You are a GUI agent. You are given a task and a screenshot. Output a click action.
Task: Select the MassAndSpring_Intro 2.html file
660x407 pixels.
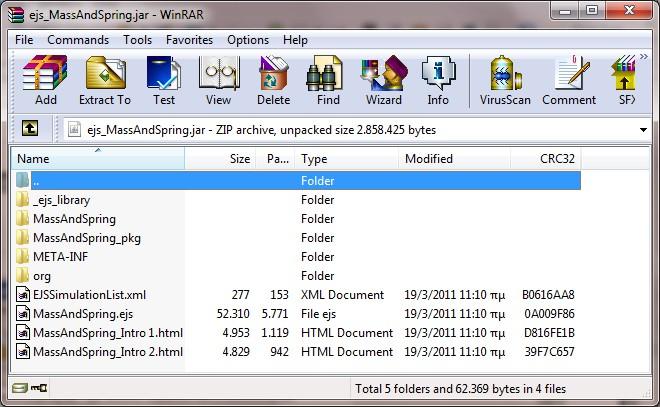pos(297,351)
